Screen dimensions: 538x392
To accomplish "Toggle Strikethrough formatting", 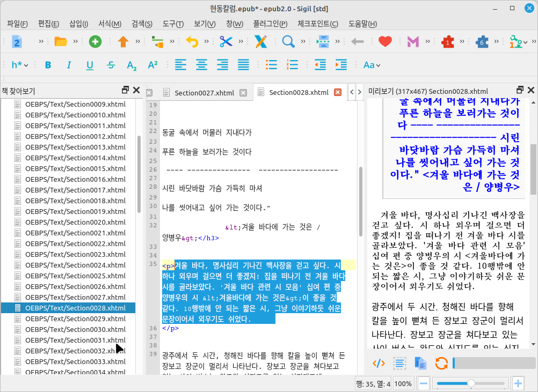I will [111, 65].
